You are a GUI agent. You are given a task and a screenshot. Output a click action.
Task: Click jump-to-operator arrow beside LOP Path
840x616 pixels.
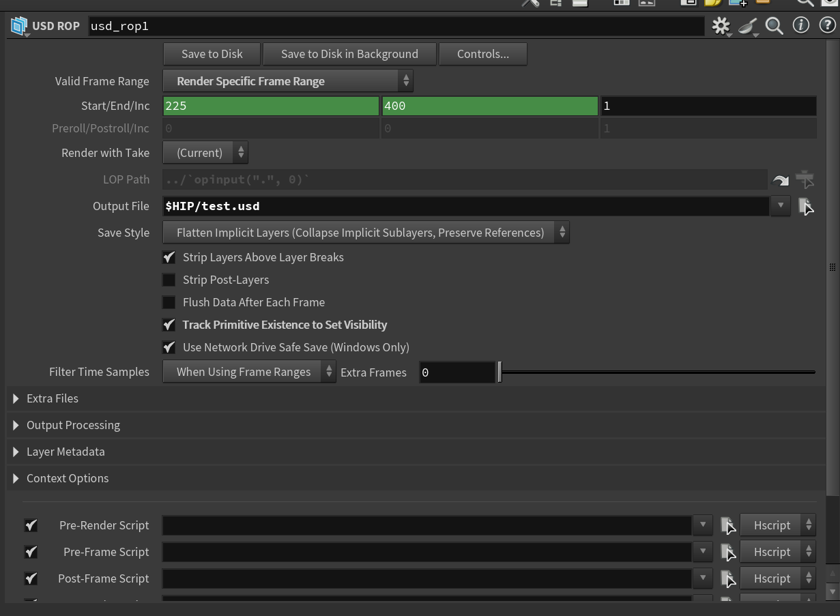point(780,180)
